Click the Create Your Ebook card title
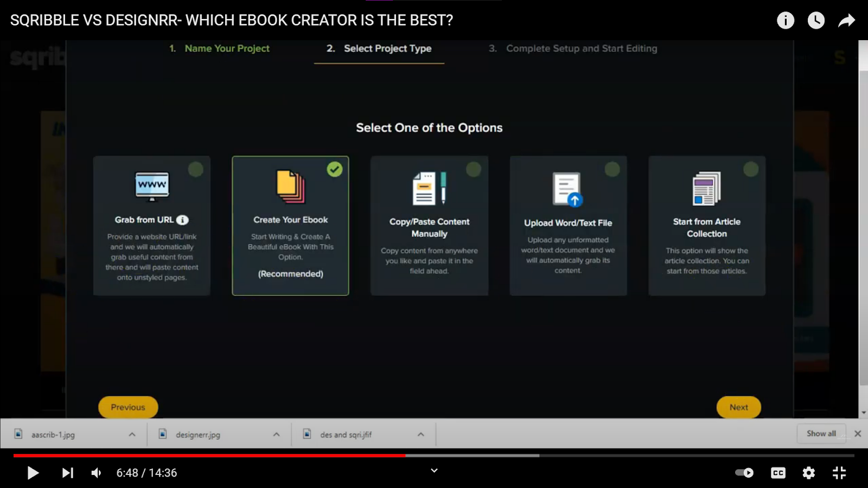The width and height of the screenshot is (868, 488). tap(291, 220)
